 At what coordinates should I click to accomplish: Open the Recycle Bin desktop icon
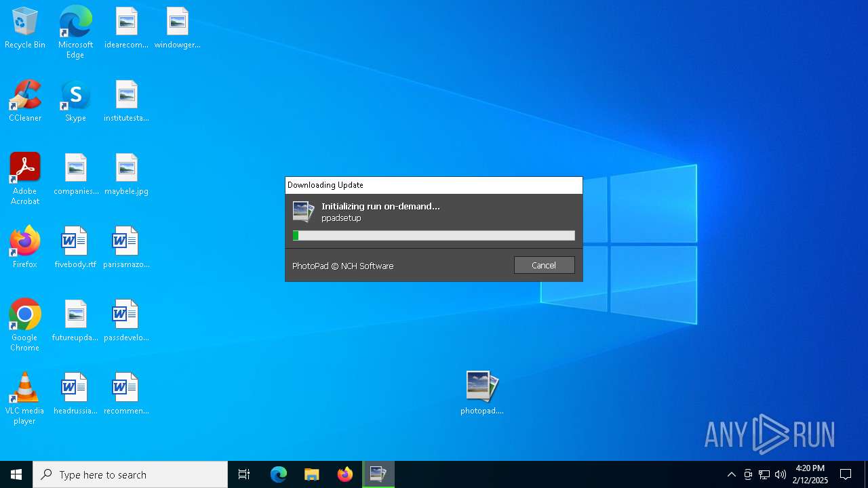click(25, 28)
